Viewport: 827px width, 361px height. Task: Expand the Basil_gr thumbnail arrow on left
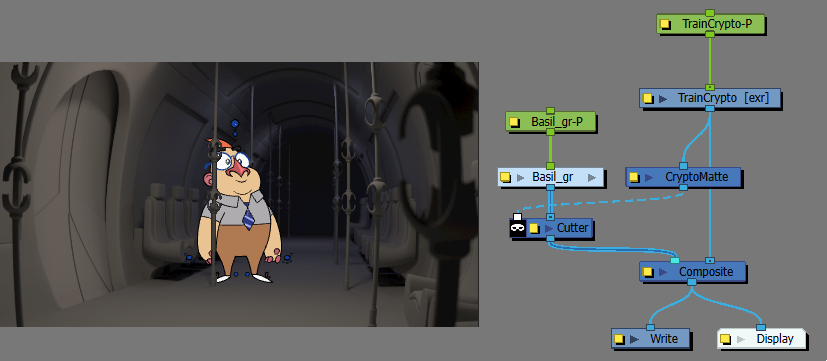[x=521, y=178]
